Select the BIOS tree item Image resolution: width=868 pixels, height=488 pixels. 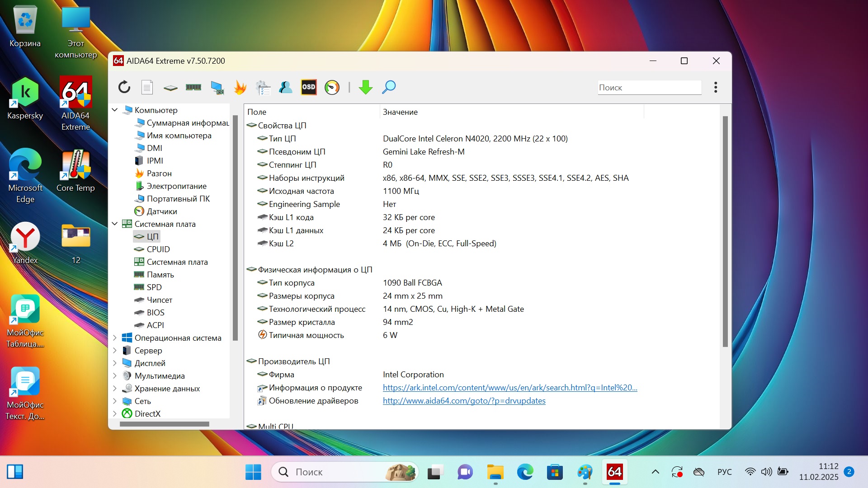pos(150,312)
